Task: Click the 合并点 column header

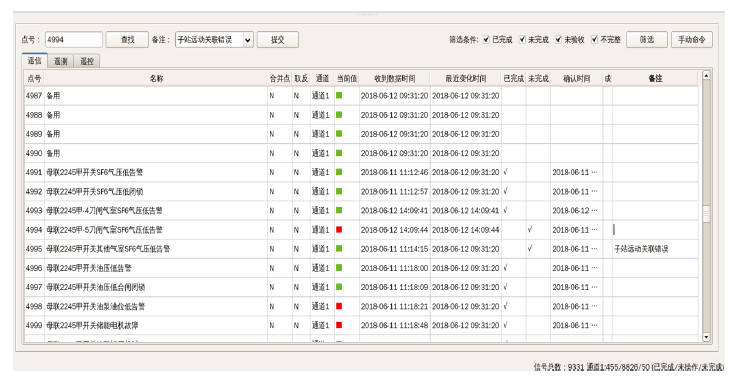Action: click(x=280, y=78)
